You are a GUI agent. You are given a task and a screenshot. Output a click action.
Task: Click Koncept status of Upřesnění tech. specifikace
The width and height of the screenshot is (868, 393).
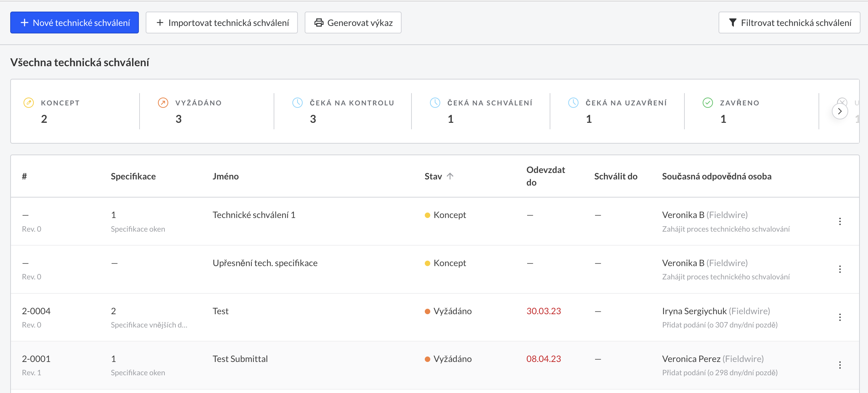[x=445, y=263]
